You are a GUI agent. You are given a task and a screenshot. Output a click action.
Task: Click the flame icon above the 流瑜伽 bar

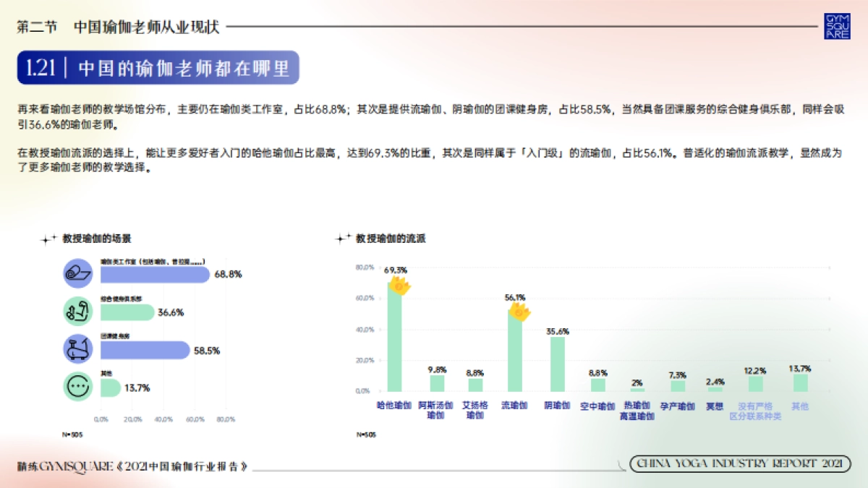click(520, 312)
